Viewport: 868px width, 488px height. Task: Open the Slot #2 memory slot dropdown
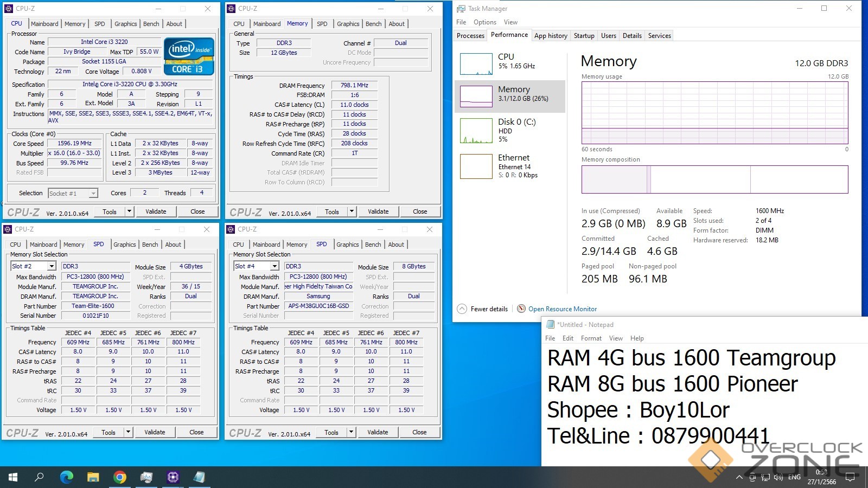(52, 266)
